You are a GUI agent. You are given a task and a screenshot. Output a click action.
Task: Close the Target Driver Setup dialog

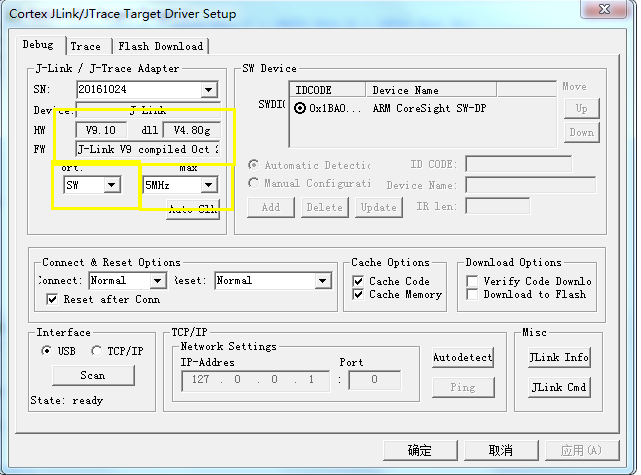click(604, 9)
